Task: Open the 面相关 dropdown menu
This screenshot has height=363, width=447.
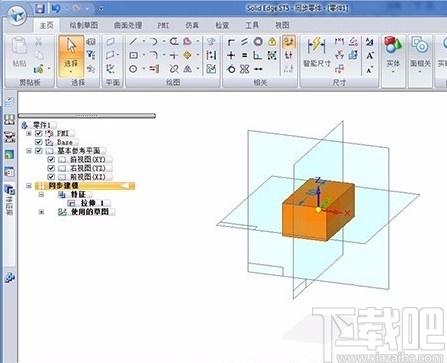Action: [420, 72]
